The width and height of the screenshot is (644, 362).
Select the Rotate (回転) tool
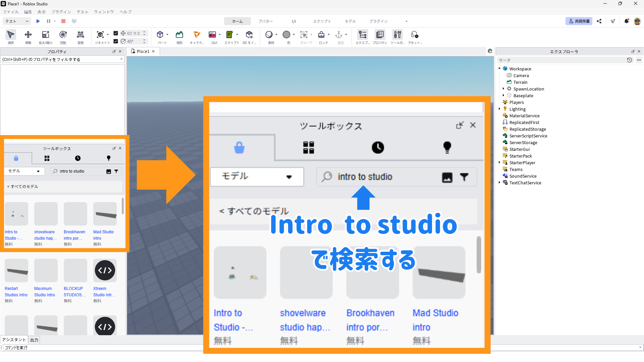63,35
